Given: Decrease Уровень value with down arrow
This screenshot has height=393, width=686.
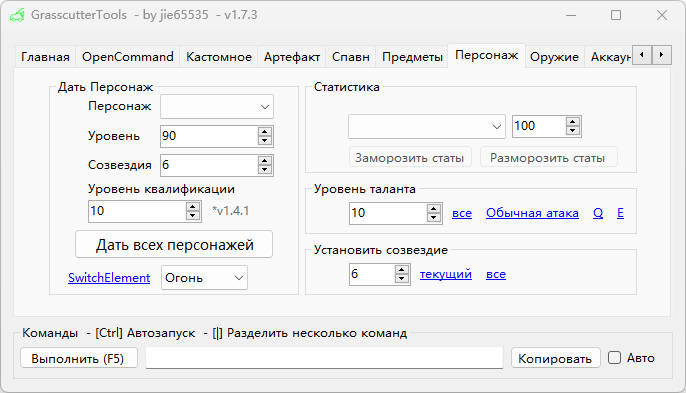Looking at the screenshot, I should coord(264,140).
